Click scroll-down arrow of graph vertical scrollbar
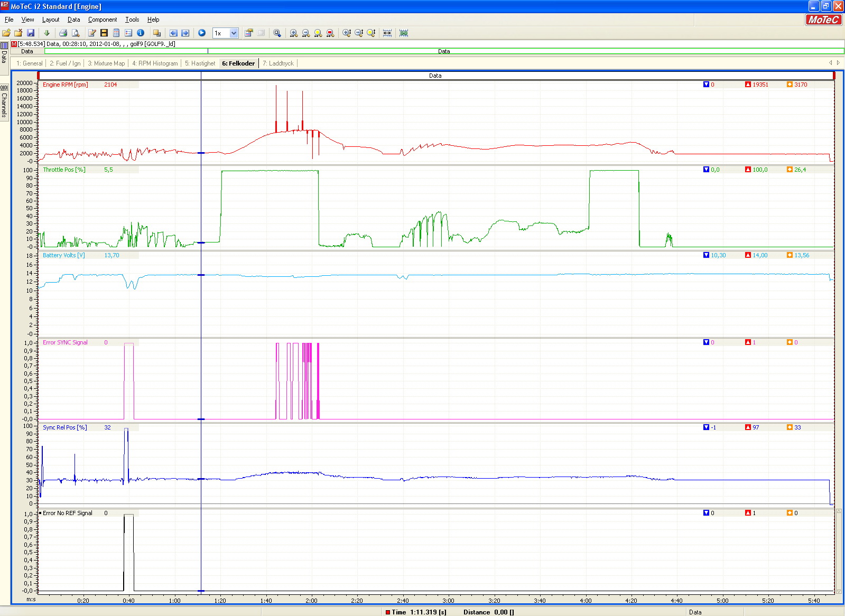845x616 pixels. pos(839,591)
